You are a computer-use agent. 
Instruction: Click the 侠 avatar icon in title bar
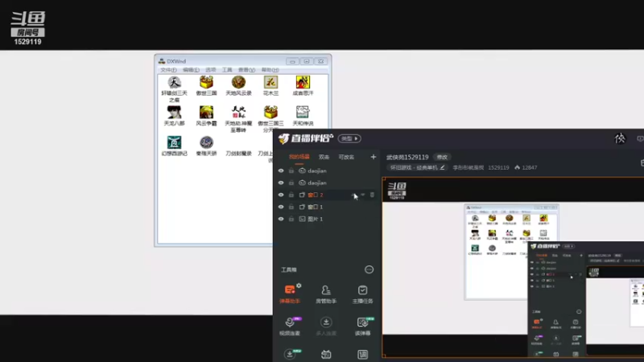point(620,138)
